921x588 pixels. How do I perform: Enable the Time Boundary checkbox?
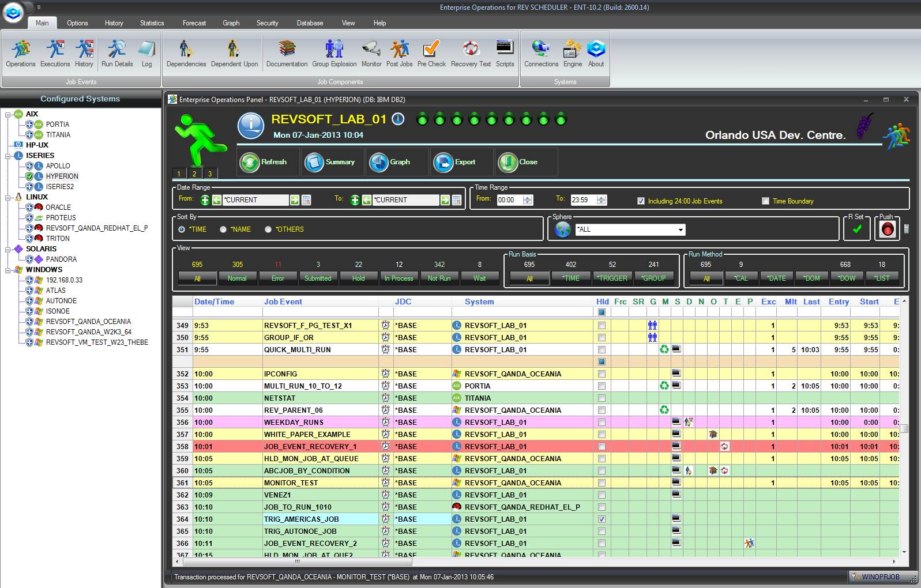(765, 201)
